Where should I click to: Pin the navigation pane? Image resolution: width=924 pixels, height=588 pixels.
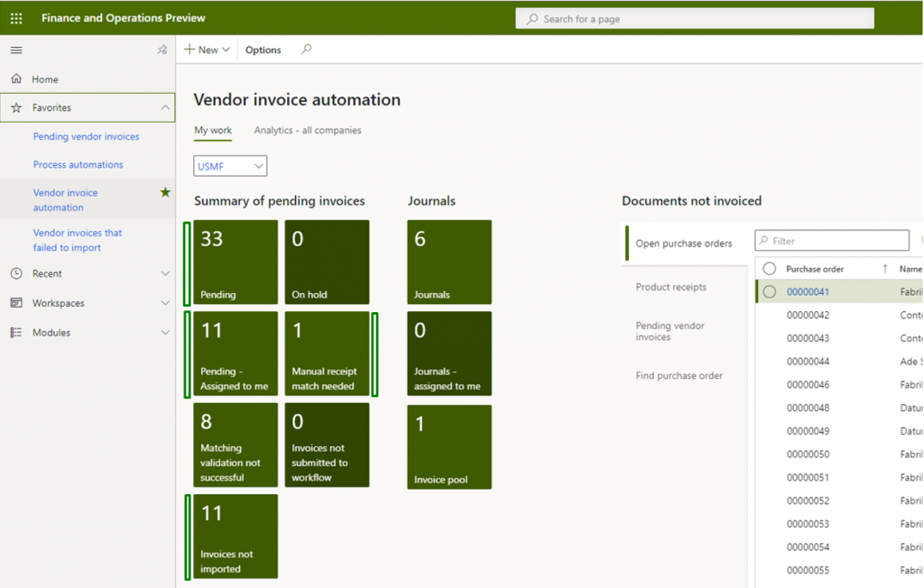[x=162, y=51]
